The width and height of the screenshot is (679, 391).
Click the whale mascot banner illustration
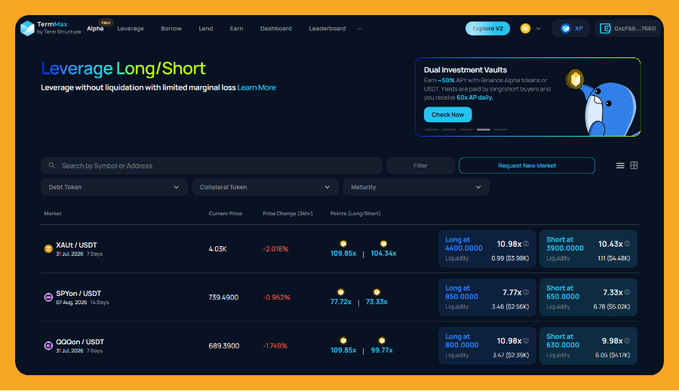[604, 103]
